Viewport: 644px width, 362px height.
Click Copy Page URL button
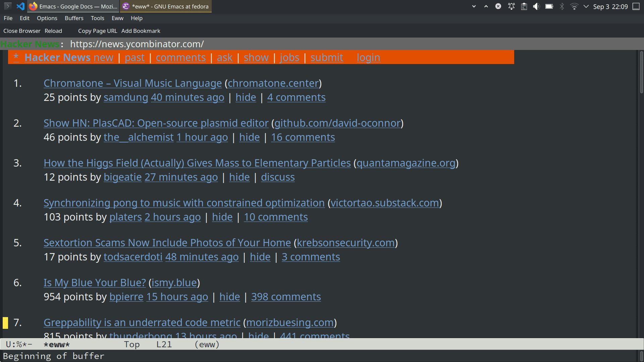click(98, 31)
